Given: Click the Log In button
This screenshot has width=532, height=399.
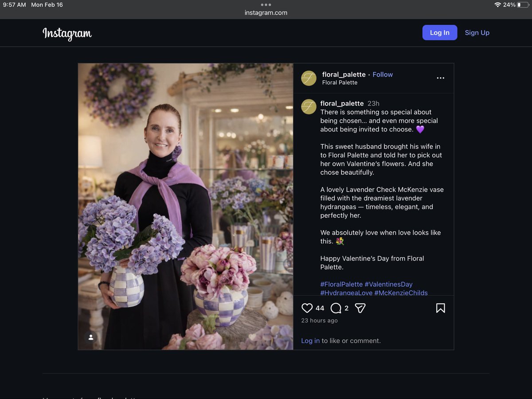Looking at the screenshot, I should coord(440,33).
